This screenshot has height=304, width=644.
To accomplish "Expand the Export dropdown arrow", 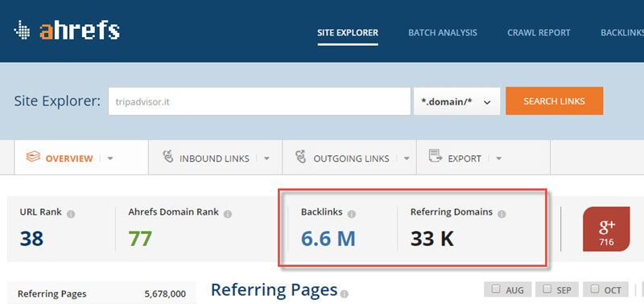I will [498, 158].
